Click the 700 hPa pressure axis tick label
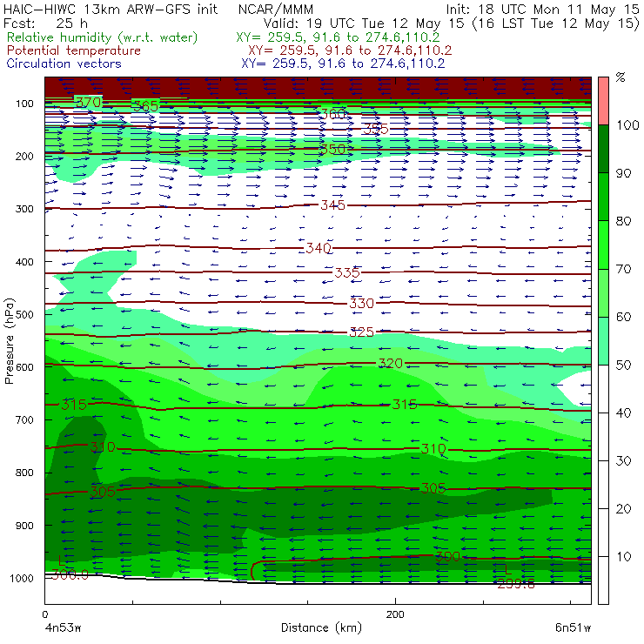This screenshot has height=644, width=644. (x=24, y=420)
